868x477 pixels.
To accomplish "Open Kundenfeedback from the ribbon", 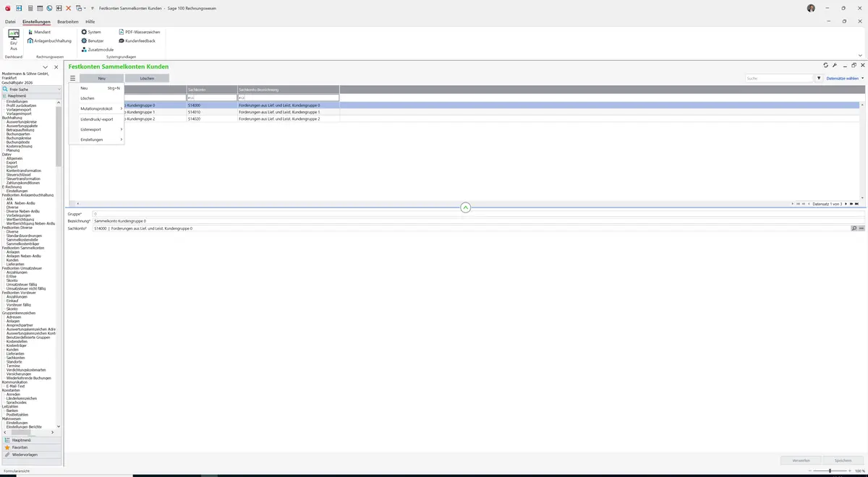I will coord(137,40).
